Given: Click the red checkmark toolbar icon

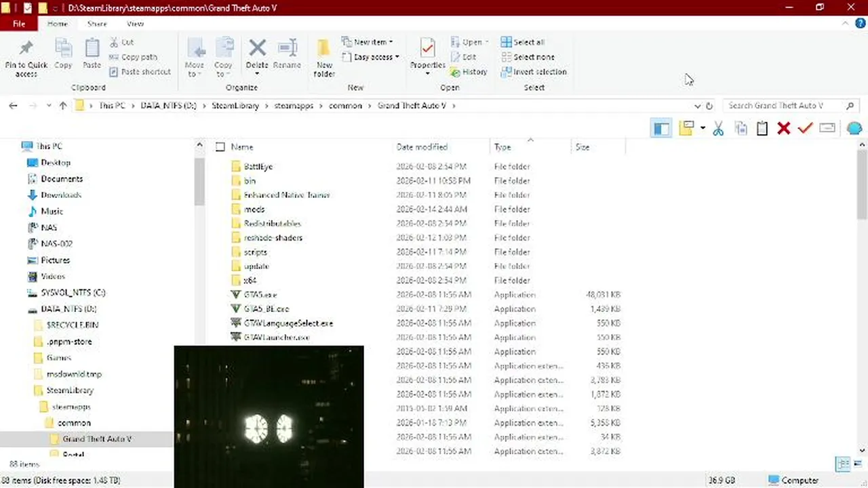Looking at the screenshot, I should (805, 128).
